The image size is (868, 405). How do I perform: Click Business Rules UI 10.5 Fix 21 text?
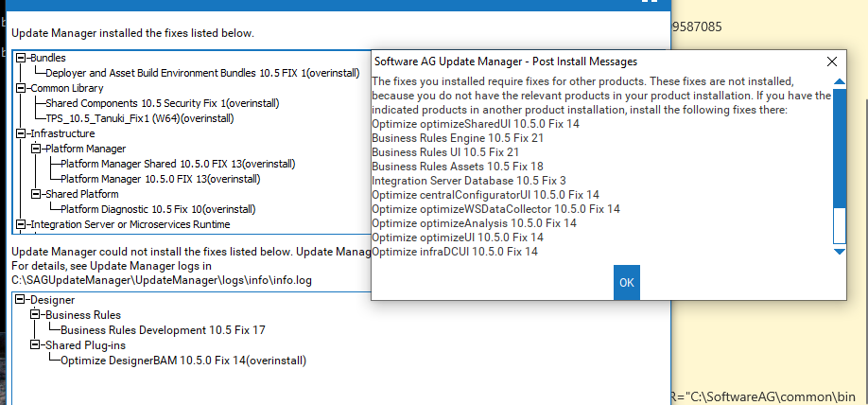coord(445,151)
